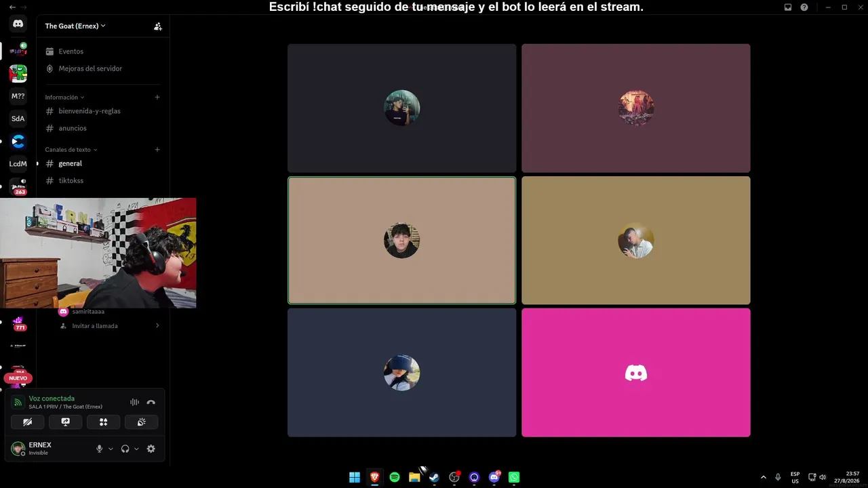868x488 pixels.
Task: Create a channel in Canales de texto
Action: tap(157, 150)
